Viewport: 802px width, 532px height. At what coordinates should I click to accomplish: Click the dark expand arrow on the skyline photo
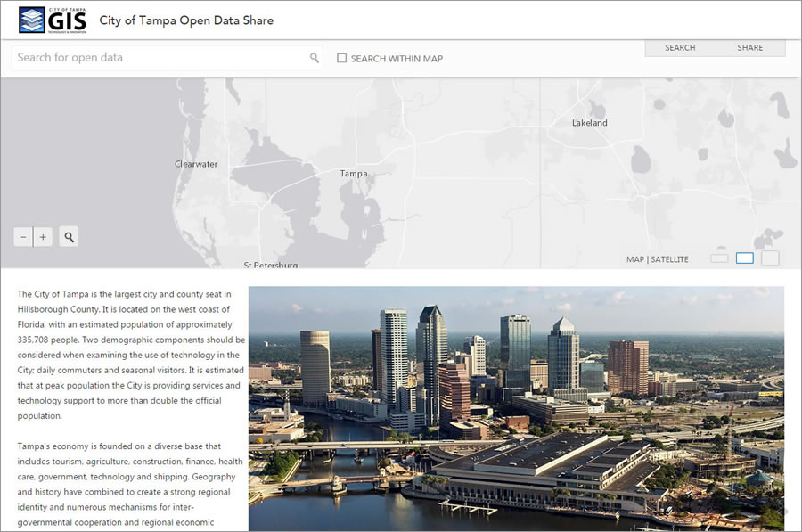(x=787, y=512)
